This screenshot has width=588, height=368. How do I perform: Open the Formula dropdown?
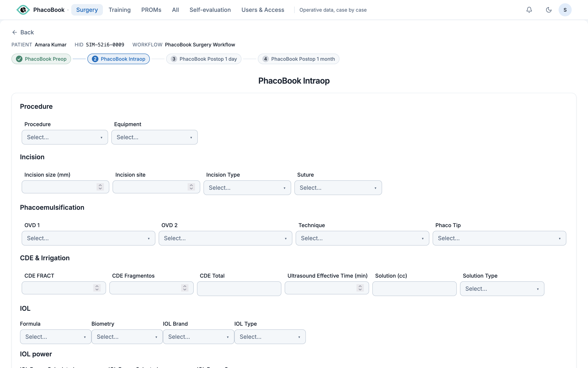point(56,337)
